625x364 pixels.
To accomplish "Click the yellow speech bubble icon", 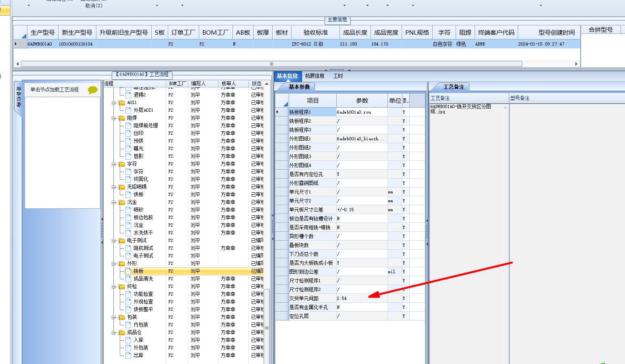I will coord(93,90).
